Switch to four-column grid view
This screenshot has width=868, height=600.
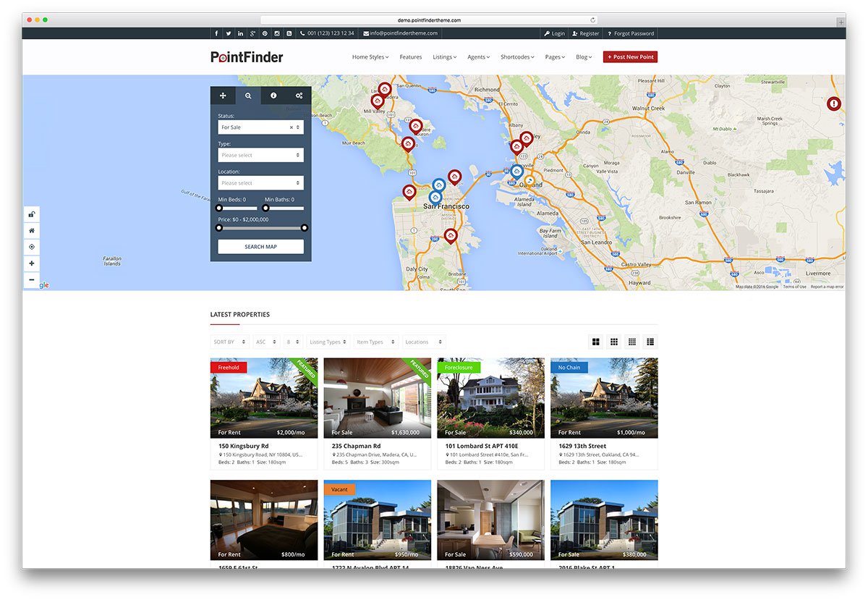(632, 342)
